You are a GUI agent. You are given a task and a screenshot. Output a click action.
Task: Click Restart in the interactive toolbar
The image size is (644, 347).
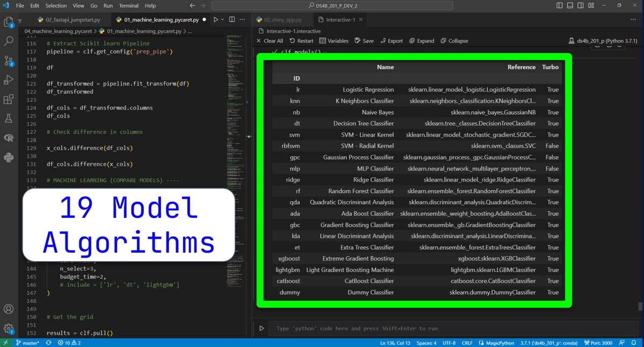[x=302, y=41]
